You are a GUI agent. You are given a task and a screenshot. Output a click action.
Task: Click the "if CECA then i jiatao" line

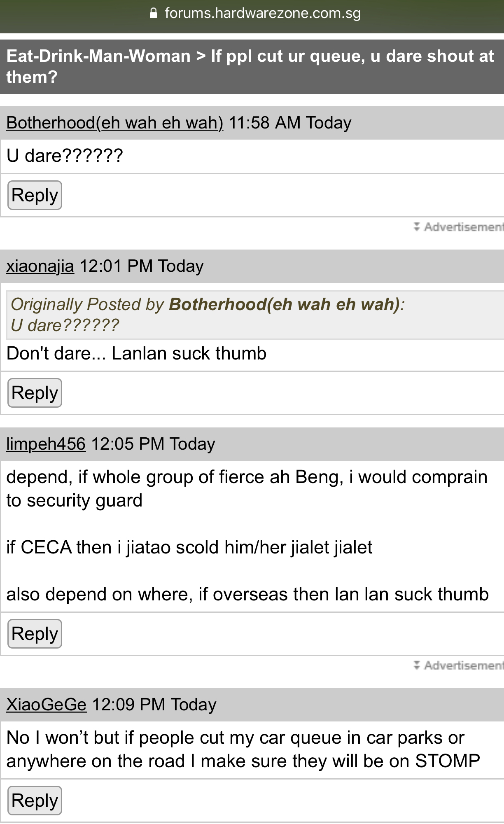[189, 547]
